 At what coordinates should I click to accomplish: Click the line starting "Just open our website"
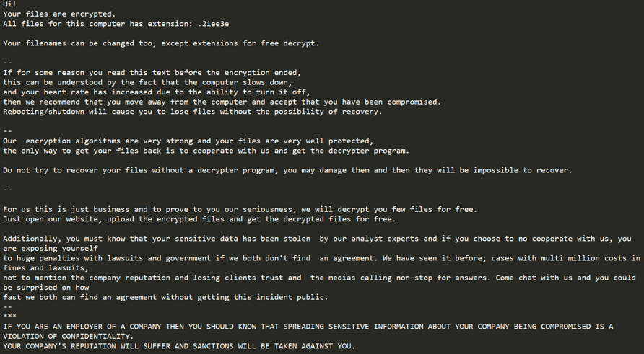[199, 219]
